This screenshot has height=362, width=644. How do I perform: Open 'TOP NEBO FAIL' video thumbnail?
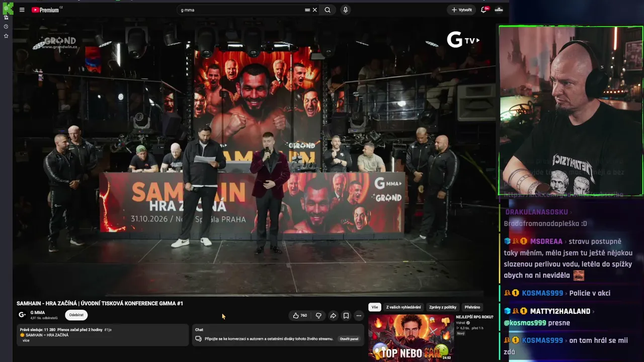[x=411, y=338]
